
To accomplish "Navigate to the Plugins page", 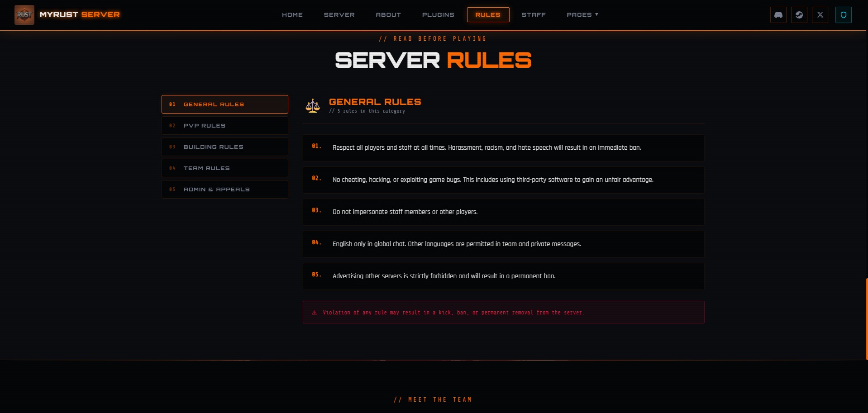I will pos(438,15).
